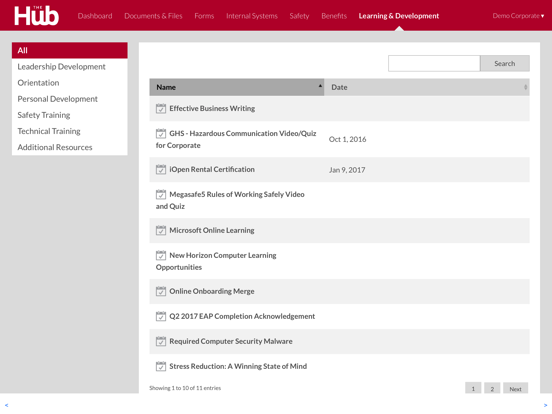Click calendar icon beside New Horizon Computer Learning
This screenshot has width=552, height=414.
pyautogui.click(x=161, y=255)
